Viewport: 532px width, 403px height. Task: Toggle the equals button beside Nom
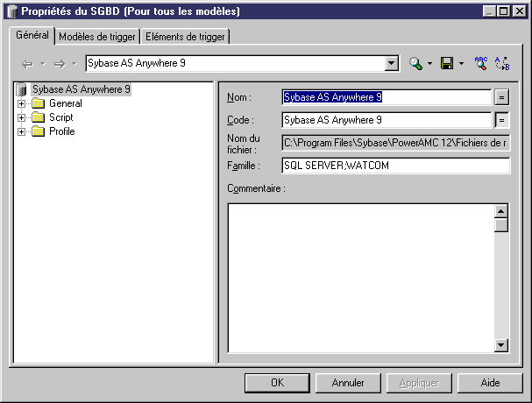[502, 97]
